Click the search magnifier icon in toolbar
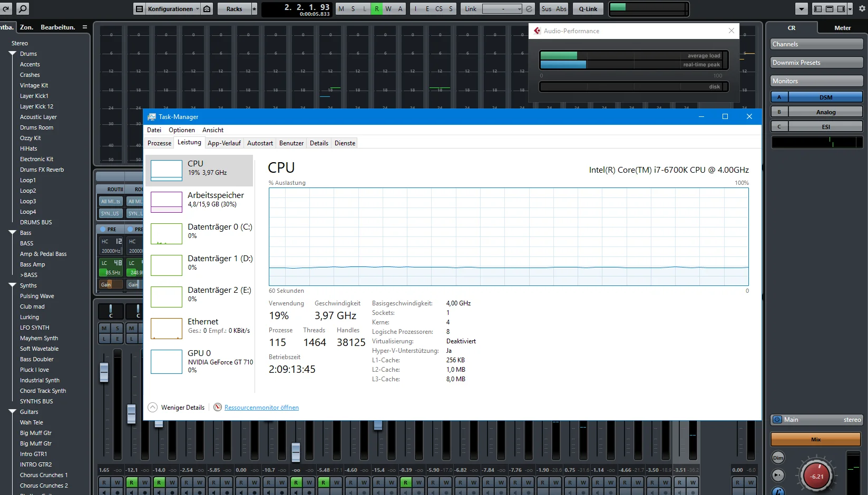This screenshot has height=495, width=868. (22, 9)
